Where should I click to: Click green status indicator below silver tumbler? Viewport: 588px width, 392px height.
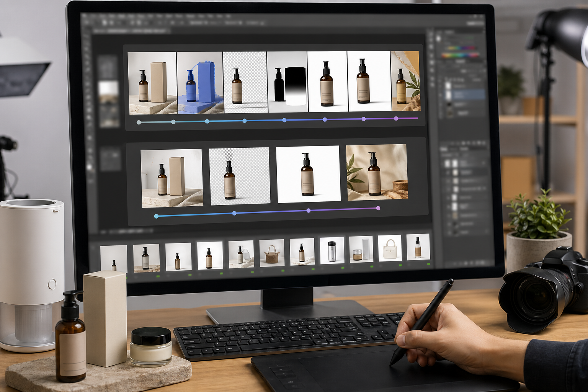click(343, 268)
